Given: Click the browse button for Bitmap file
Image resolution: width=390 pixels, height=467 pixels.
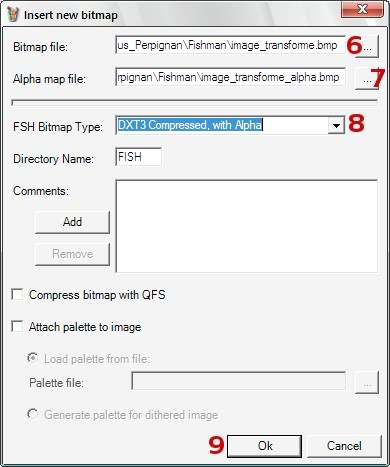Looking at the screenshot, I should (x=367, y=47).
